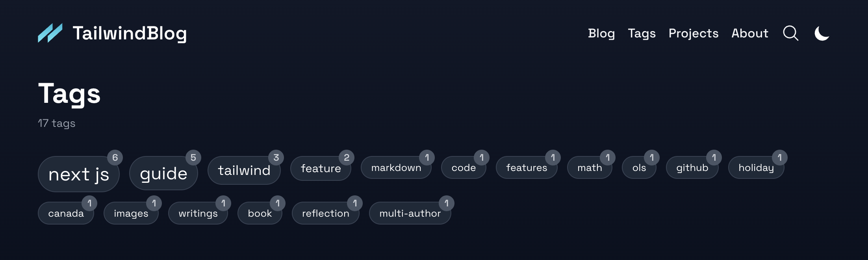Select the 'canada' tag
Viewport: 868px width, 260px height.
[x=66, y=213]
